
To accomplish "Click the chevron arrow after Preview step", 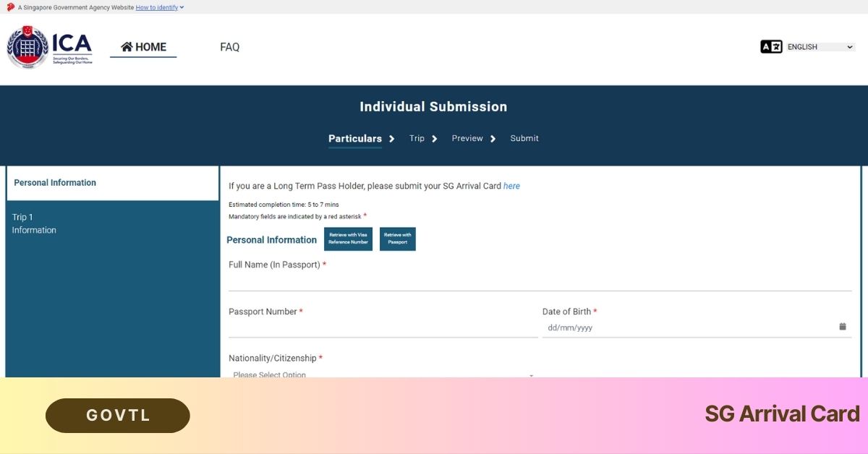I will click(493, 139).
